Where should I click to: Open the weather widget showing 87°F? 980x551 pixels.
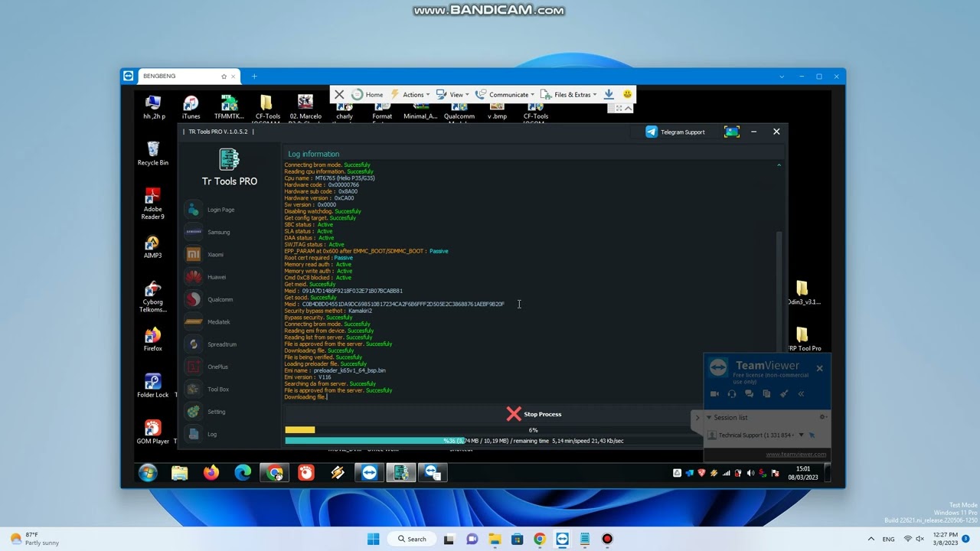click(34, 539)
